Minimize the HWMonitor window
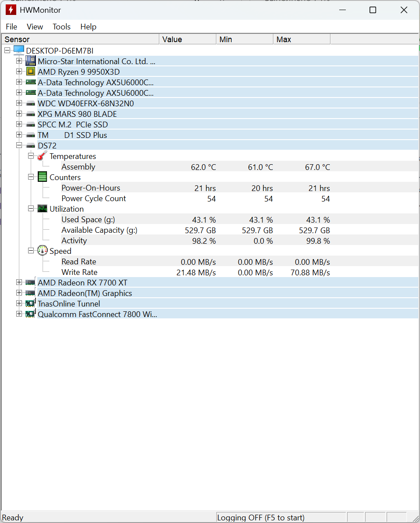Viewport: 420px width, 523px height. tap(342, 10)
